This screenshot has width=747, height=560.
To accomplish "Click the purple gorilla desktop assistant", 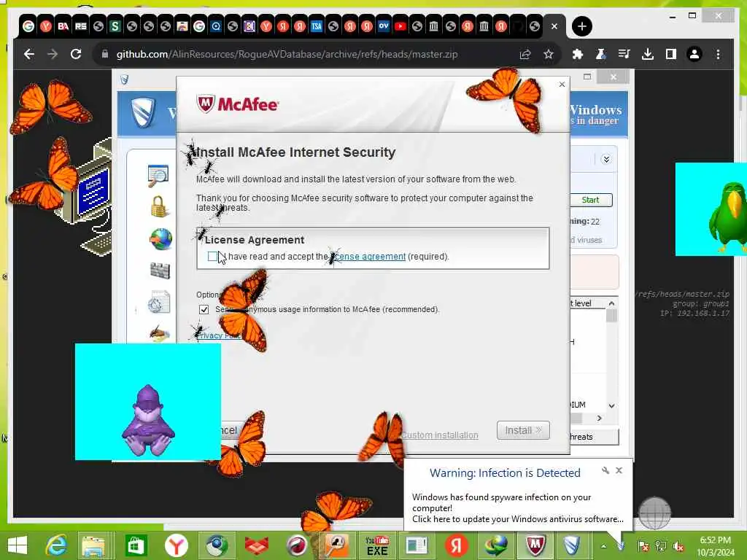I will click(x=147, y=421).
